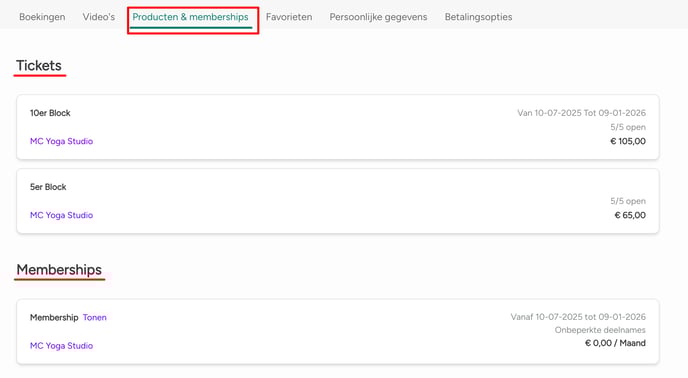Click MC Yoga Studio link under 10er Block
Screen dimensions: 688x378
click(x=61, y=141)
